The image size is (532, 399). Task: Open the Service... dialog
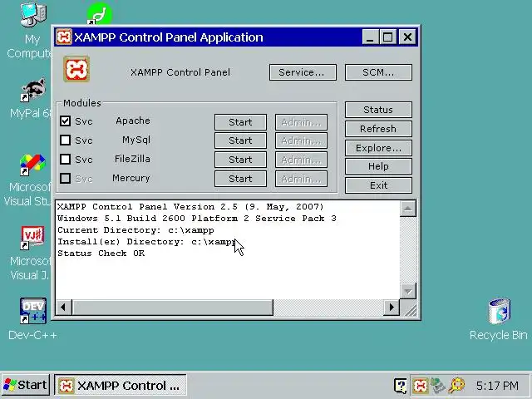(x=303, y=72)
